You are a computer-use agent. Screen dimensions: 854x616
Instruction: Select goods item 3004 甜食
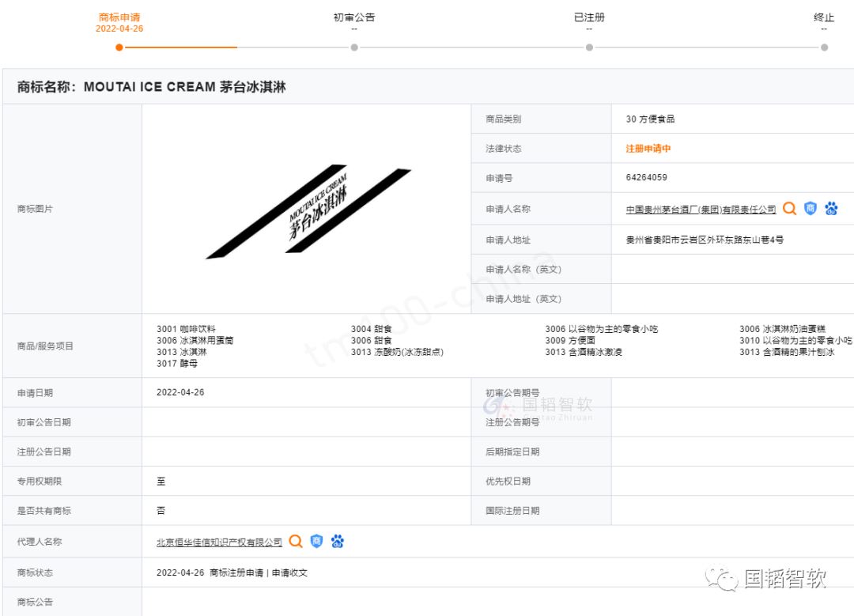pyautogui.click(x=372, y=329)
